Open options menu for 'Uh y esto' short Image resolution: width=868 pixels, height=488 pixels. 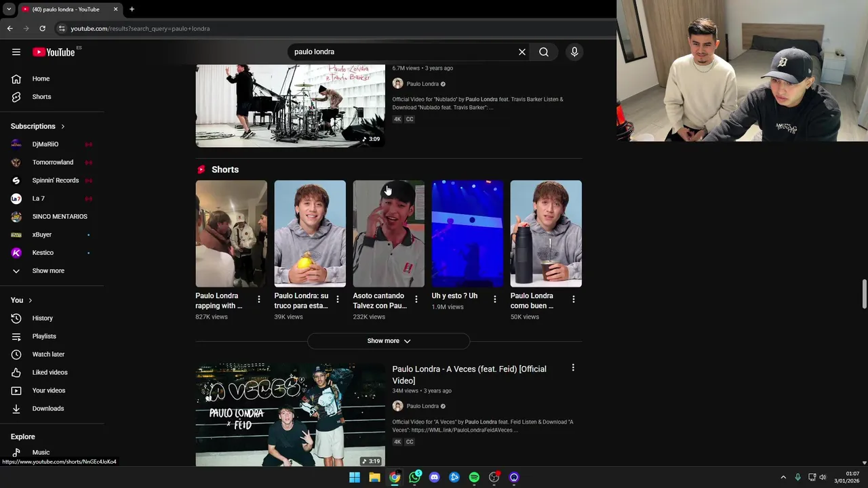[x=495, y=300]
